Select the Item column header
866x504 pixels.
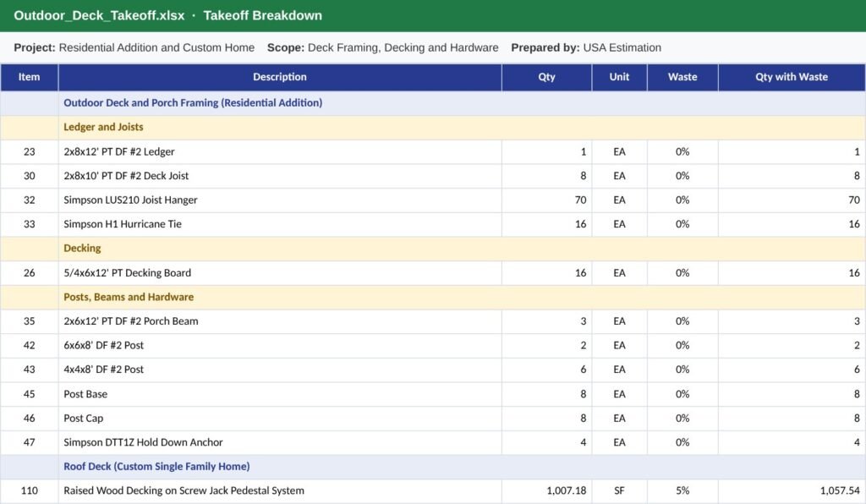30,77
